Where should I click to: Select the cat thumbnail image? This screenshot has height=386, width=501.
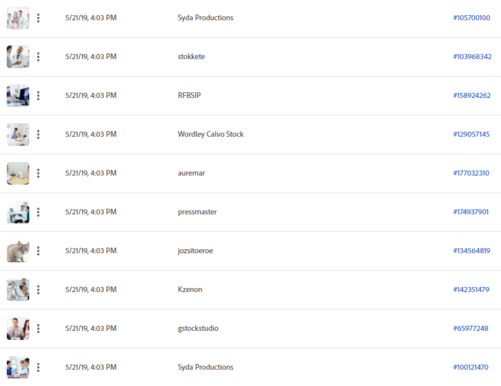point(18,251)
